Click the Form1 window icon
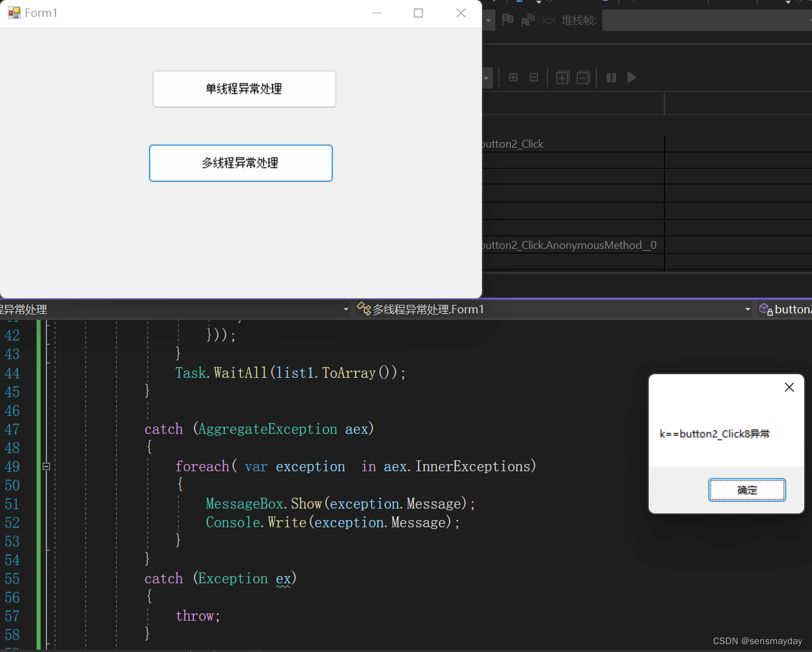The height and width of the screenshot is (652, 812). pyautogui.click(x=14, y=13)
